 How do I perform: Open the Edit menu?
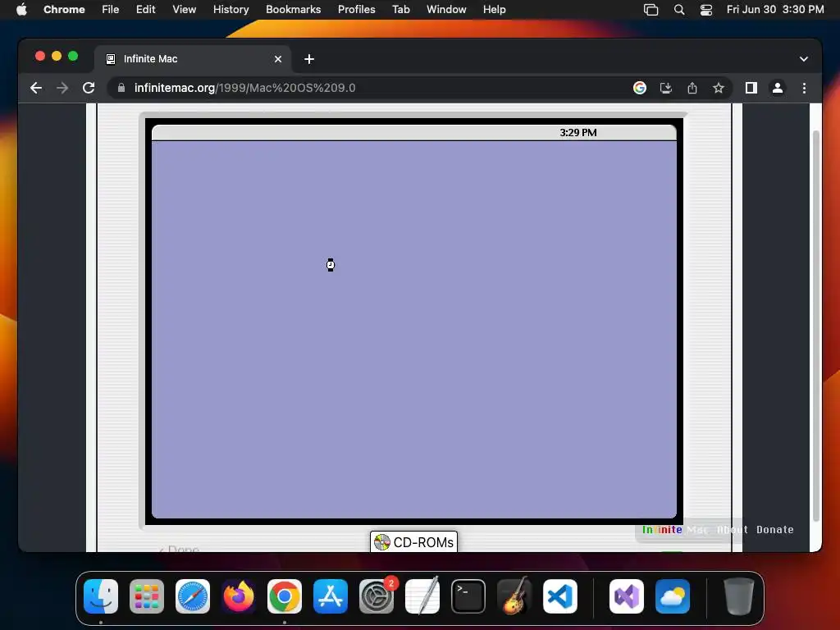145,9
